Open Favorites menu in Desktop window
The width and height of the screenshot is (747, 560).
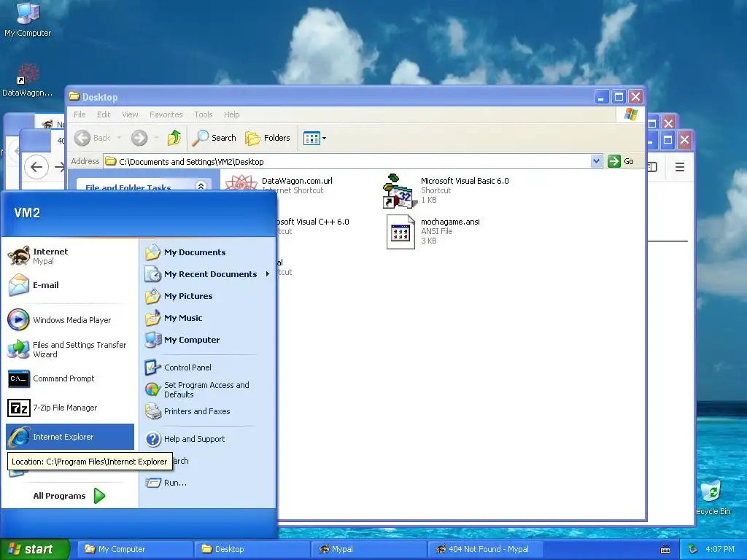point(166,114)
